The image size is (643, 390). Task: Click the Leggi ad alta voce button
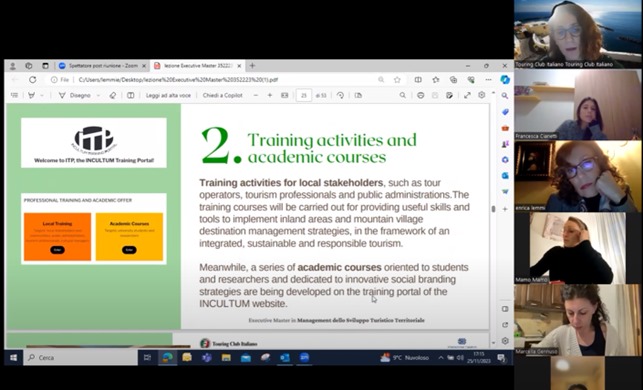click(168, 95)
